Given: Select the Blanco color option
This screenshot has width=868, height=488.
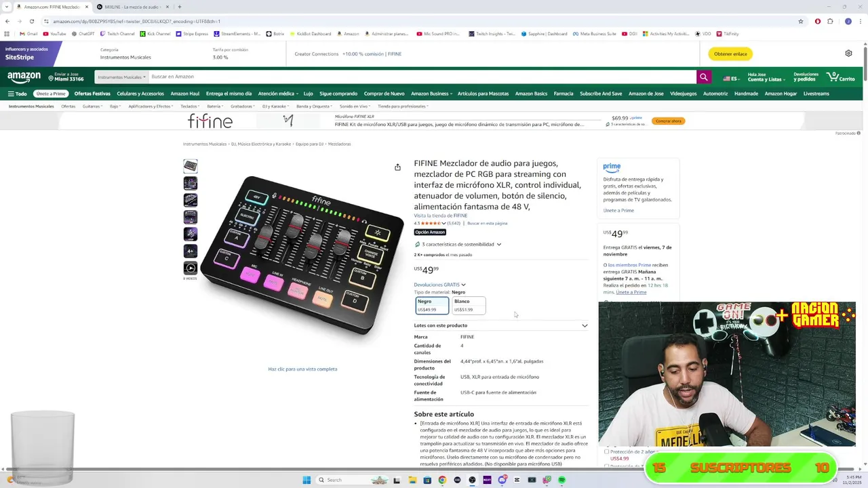Looking at the screenshot, I should tap(469, 306).
